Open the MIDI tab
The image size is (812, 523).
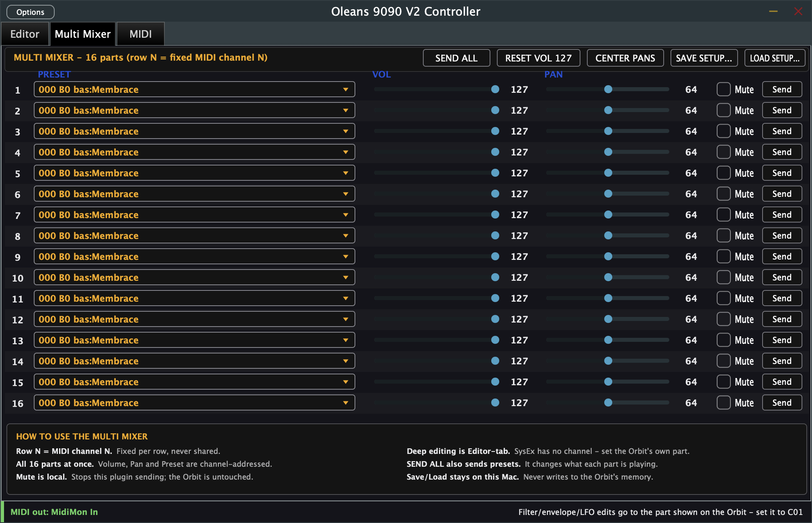tap(141, 34)
